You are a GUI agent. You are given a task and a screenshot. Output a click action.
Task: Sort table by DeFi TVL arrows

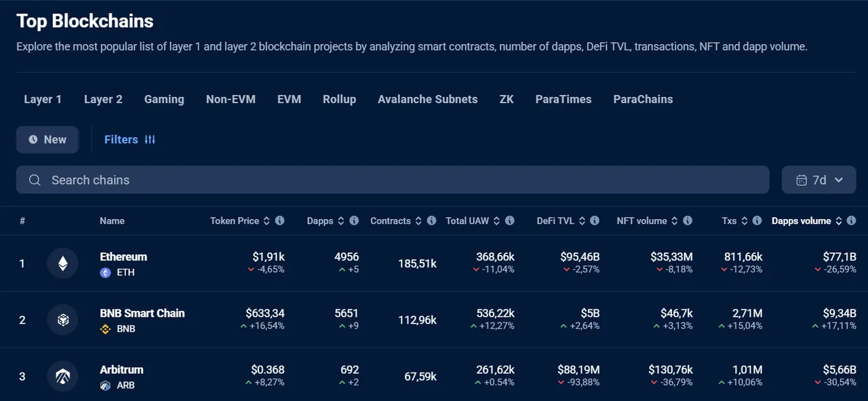coord(582,221)
